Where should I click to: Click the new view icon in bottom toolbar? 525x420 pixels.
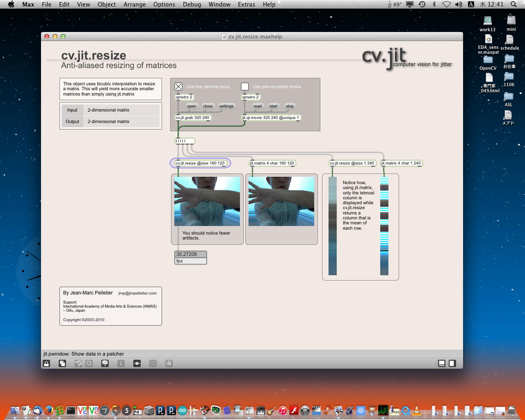pyautogui.click(x=62, y=363)
